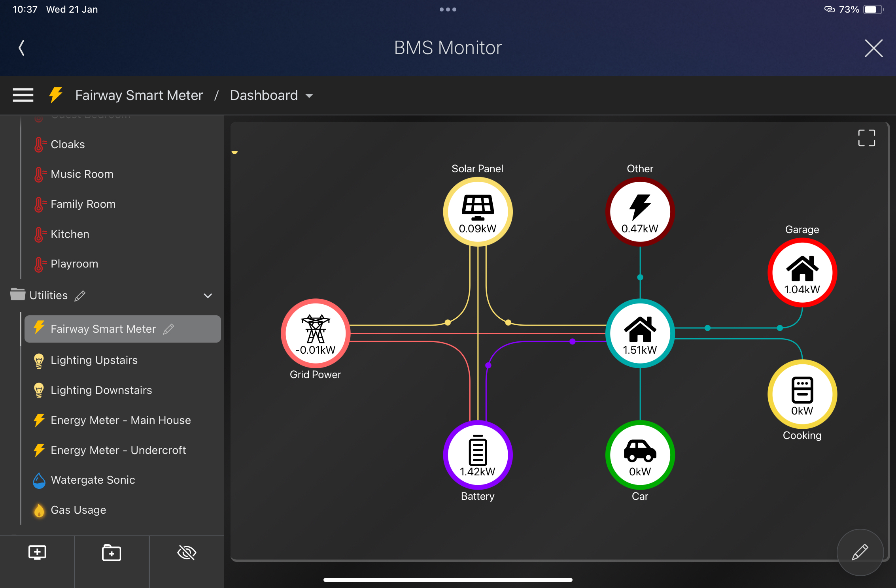This screenshot has height=588, width=896.
Task: Select the Cooking appliance node
Action: 802,394
